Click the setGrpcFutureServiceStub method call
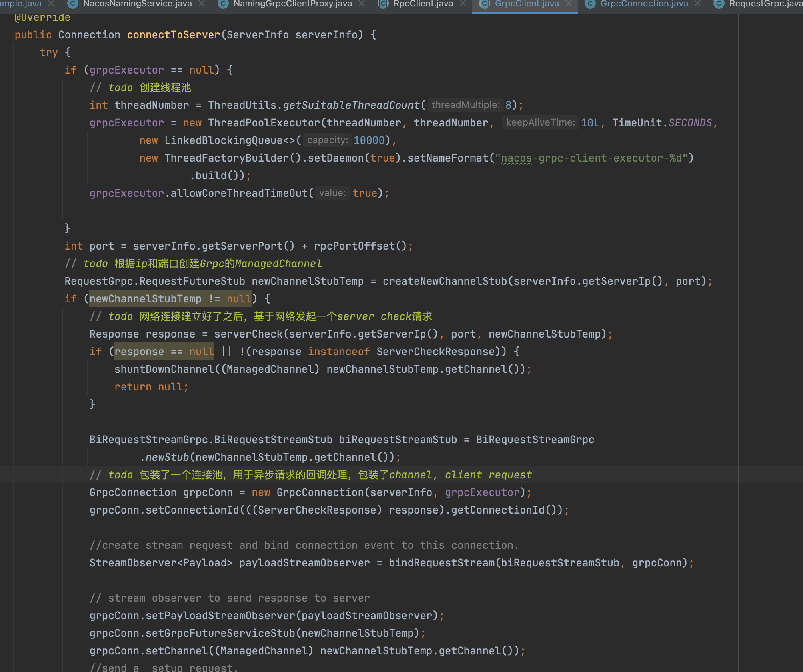 pos(220,633)
